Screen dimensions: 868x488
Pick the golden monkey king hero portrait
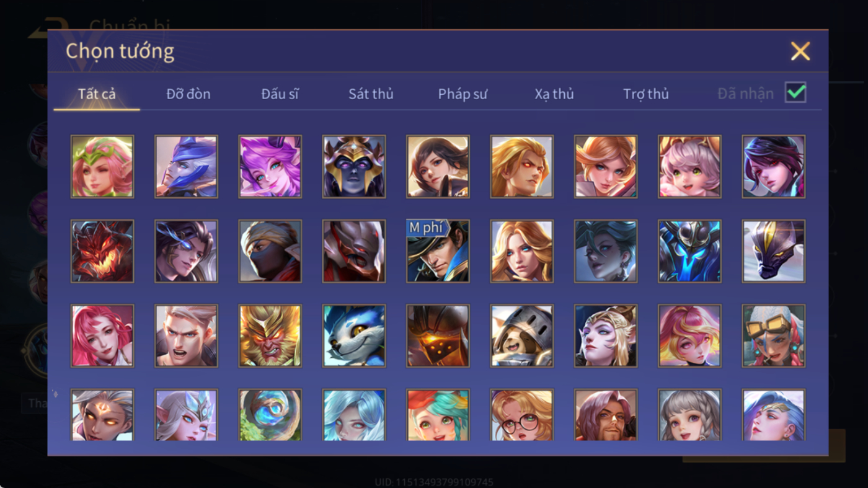pyautogui.click(x=270, y=335)
